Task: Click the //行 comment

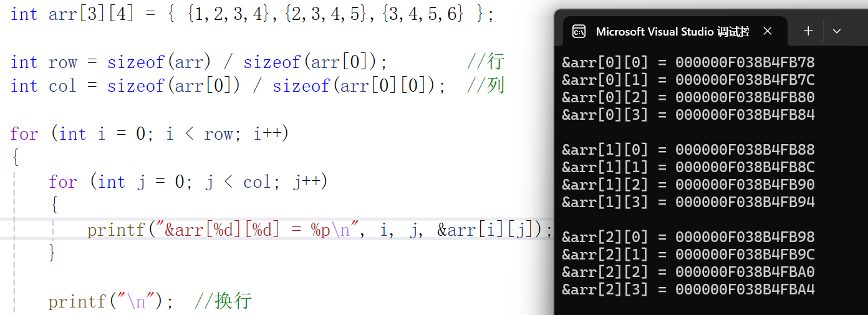Action: coord(485,62)
